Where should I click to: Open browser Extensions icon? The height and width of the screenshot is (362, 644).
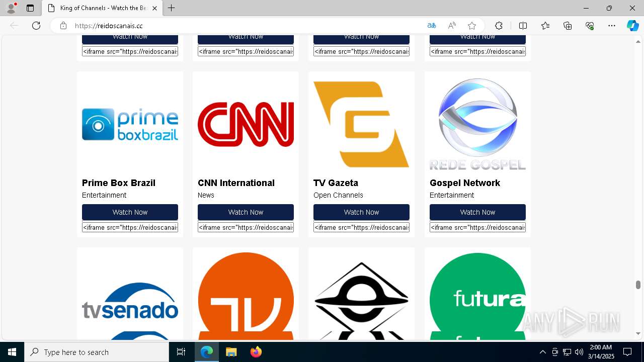(x=499, y=26)
